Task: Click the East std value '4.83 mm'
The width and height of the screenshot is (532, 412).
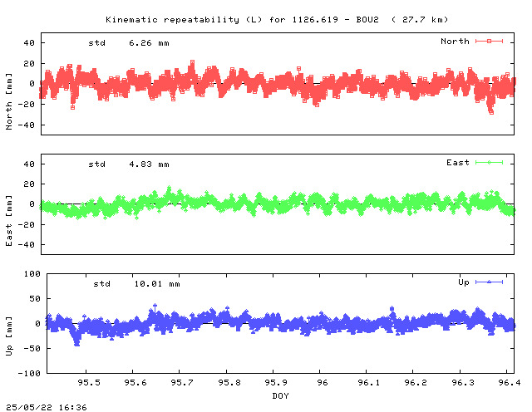Action: [x=149, y=164]
